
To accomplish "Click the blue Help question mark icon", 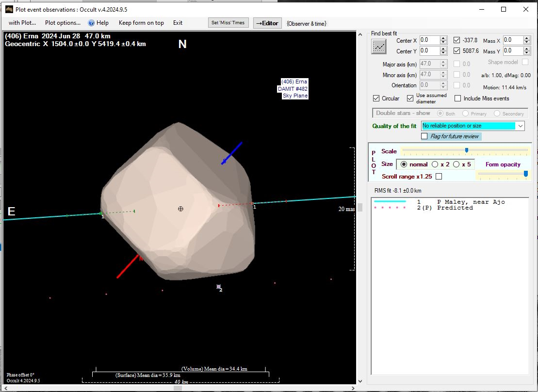I will click(x=91, y=23).
